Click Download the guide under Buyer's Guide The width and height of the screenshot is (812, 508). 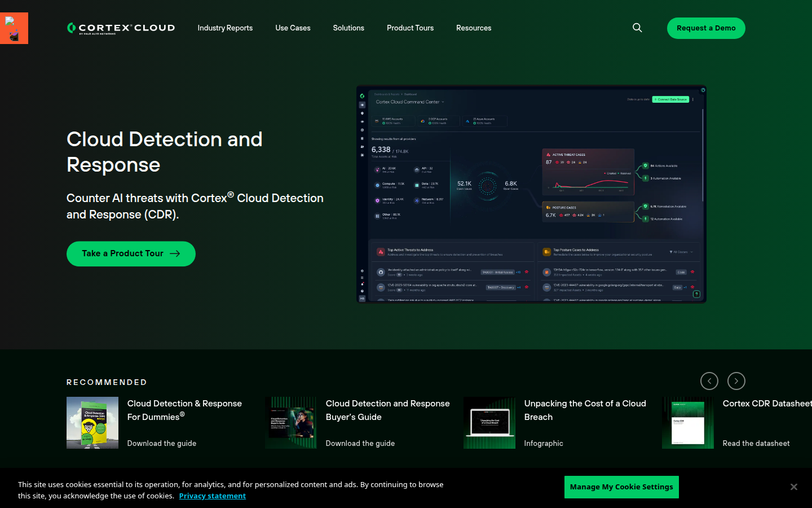360,444
